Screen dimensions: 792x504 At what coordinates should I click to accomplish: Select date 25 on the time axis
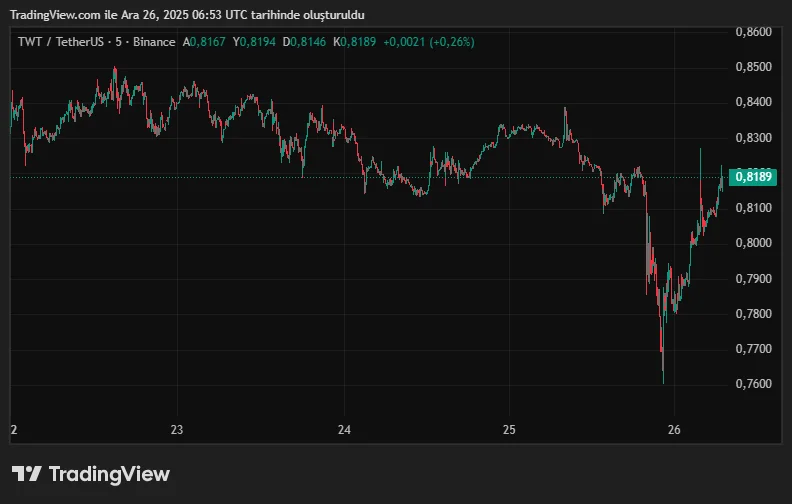[x=508, y=430]
